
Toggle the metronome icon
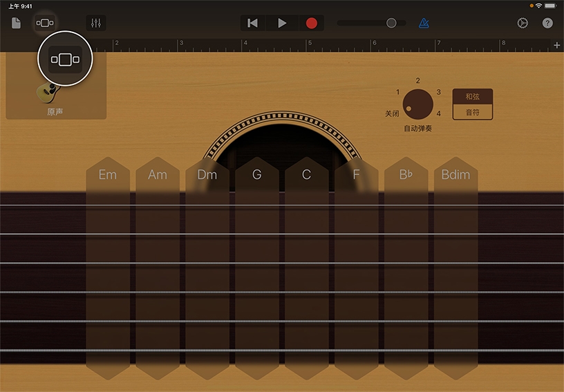coord(423,23)
